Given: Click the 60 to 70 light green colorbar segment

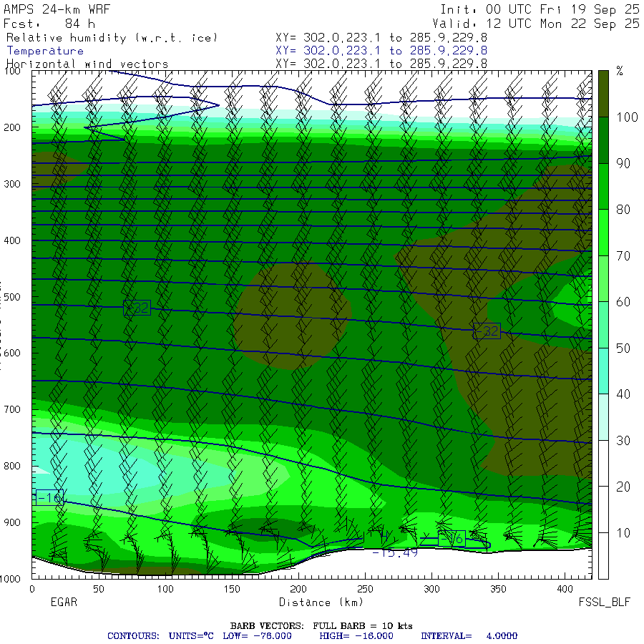Looking at the screenshot, I should click(x=603, y=278).
